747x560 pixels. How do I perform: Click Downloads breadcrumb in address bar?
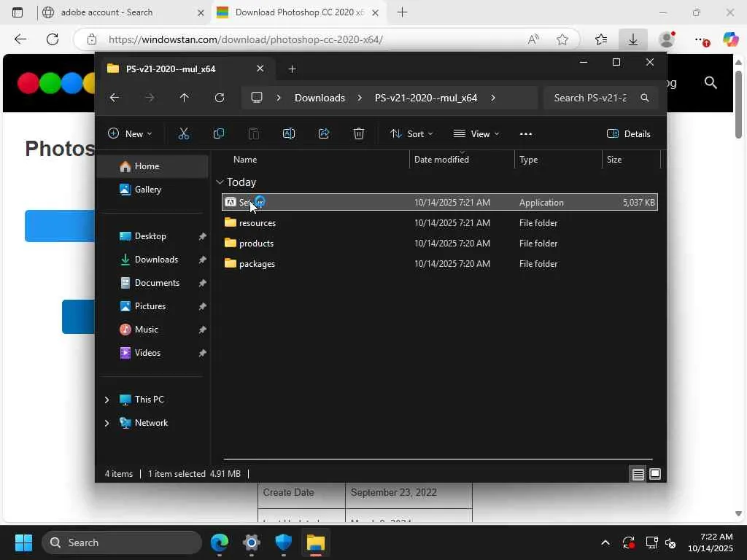320,98
